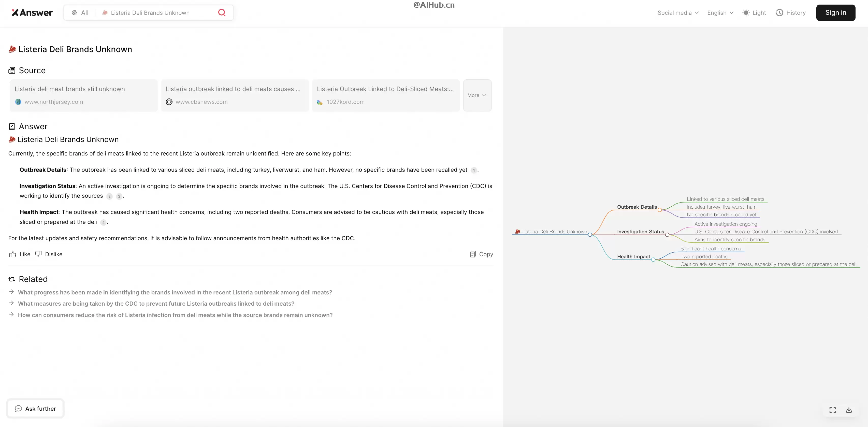Click the red search magnifier icon
Image resolution: width=868 pixels, height=427 pixels.
(222, 13)
